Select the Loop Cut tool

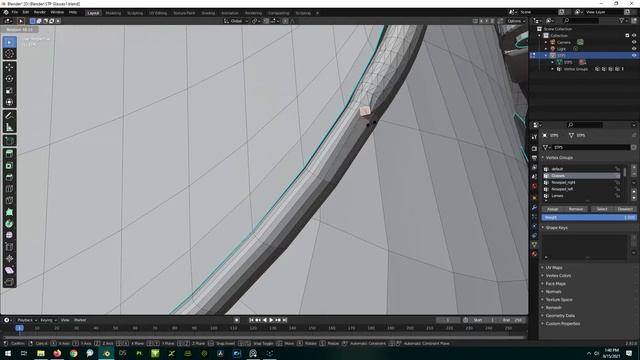click(9, 189)
